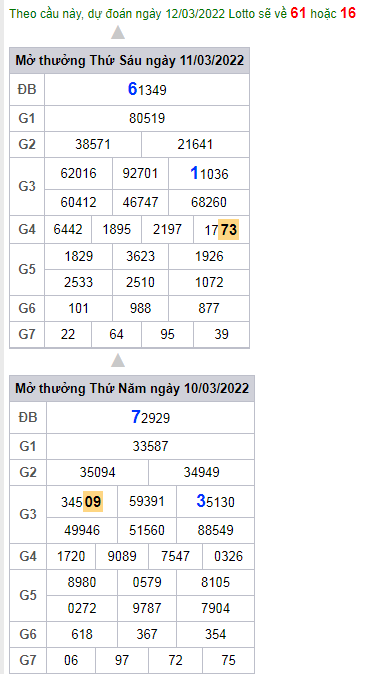Click the G1 result 33587

150,446
